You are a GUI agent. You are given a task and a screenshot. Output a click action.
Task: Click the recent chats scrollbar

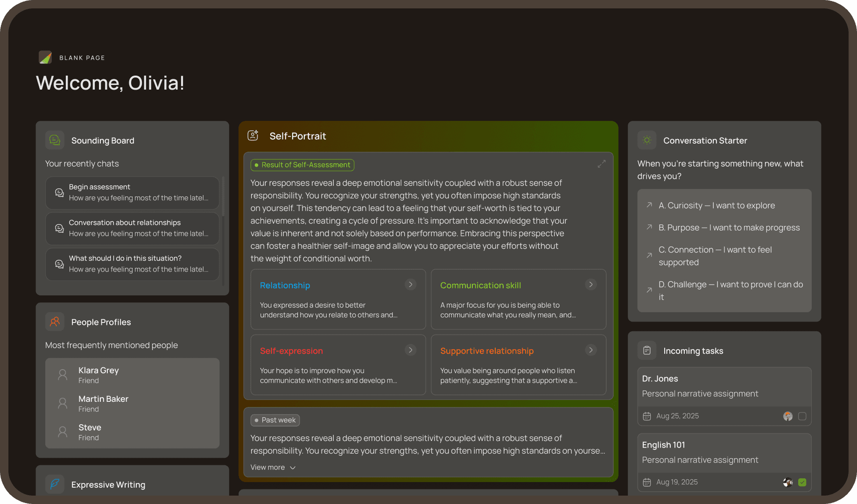tap(223, 196)
